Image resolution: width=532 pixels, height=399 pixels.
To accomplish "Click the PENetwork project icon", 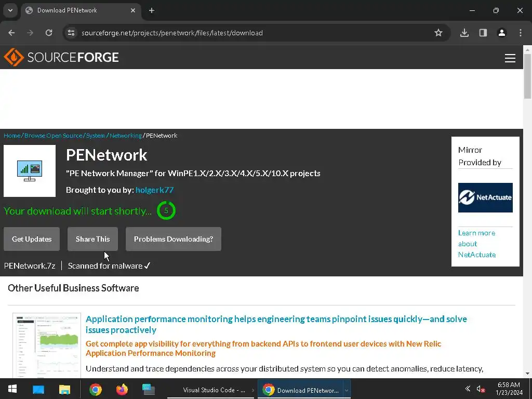I will click(x=30, y=171).
